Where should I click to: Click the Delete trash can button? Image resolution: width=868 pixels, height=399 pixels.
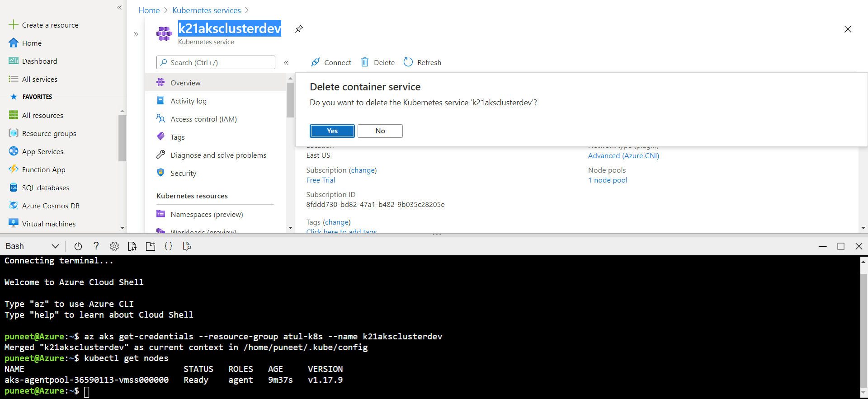click(x=378, y=62)
